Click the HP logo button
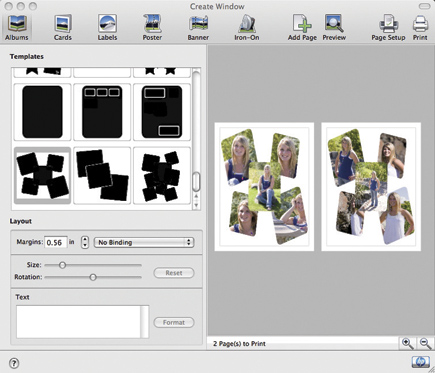Screen dimensions: 435x373 point(420,362)
